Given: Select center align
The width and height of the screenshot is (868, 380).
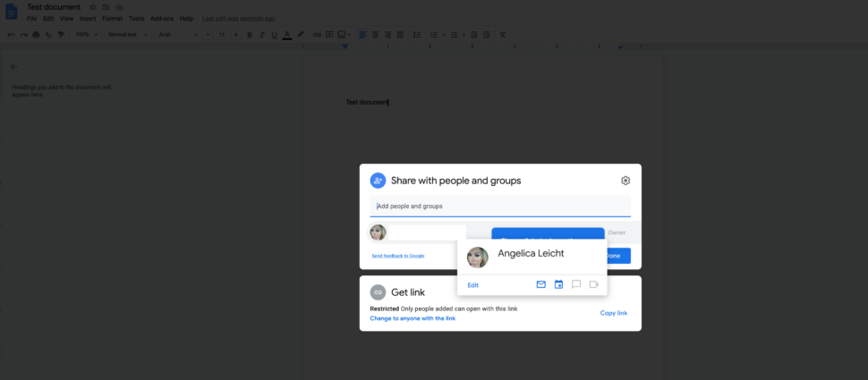Looking at the screenshot, I should [x=375, y=34].
